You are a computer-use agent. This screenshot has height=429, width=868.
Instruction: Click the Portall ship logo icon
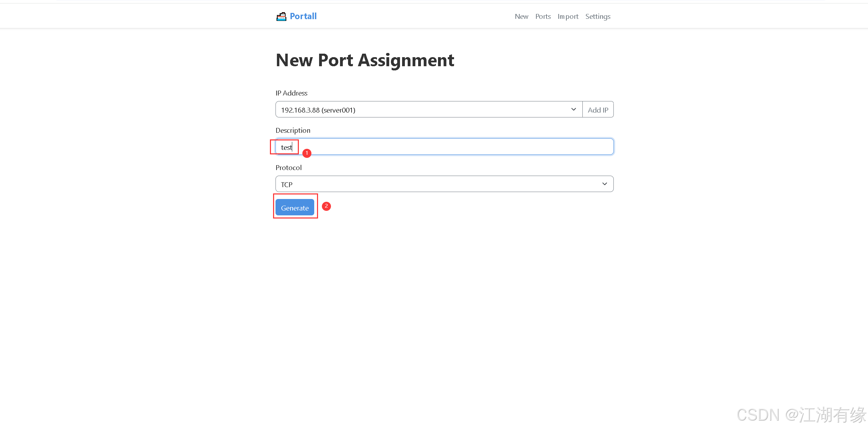281,16
